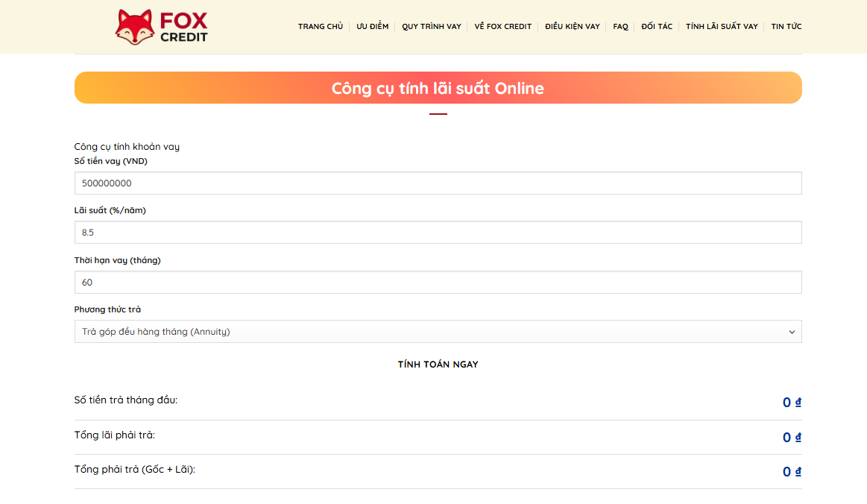Click the TÍNH TOÁN NGAY button

(438, 364)
